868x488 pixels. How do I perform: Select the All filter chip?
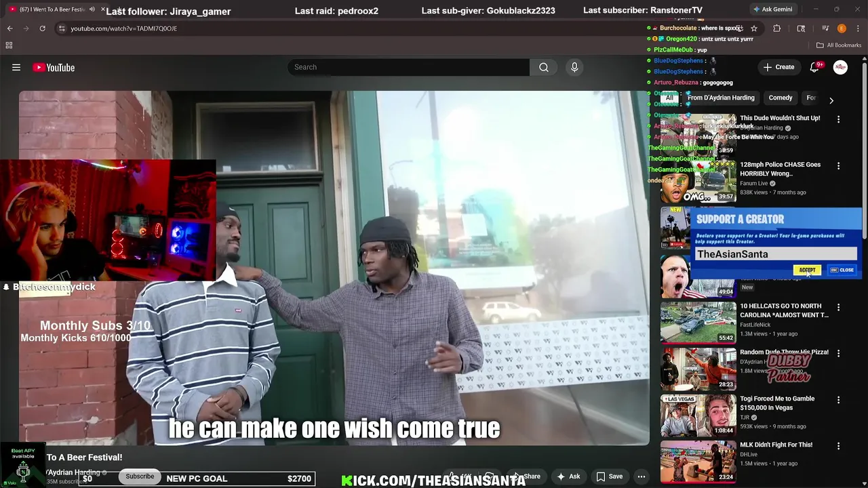pyautogui.click(x=669, y=98)
